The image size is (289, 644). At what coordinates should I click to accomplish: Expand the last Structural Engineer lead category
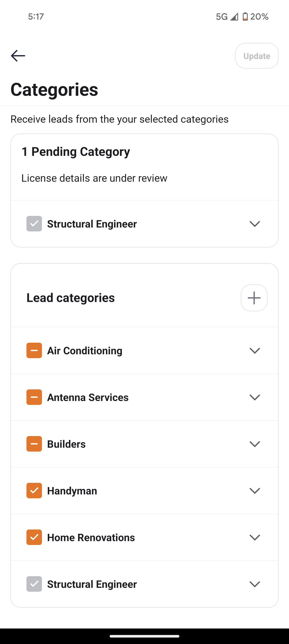[x=255, y=584]
